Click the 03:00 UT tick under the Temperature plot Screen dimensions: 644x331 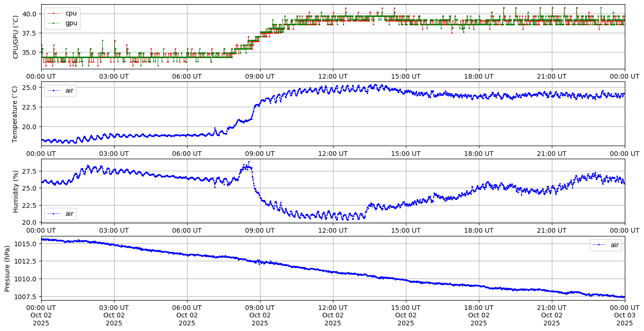coord(114,153)
